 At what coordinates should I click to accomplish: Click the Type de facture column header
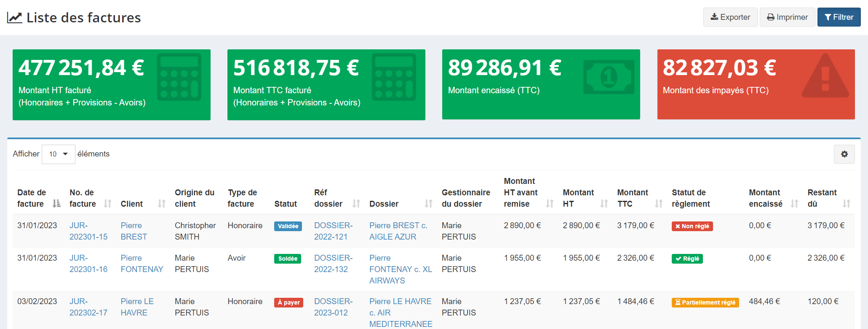pyautogui.click(x=242, y=198)
